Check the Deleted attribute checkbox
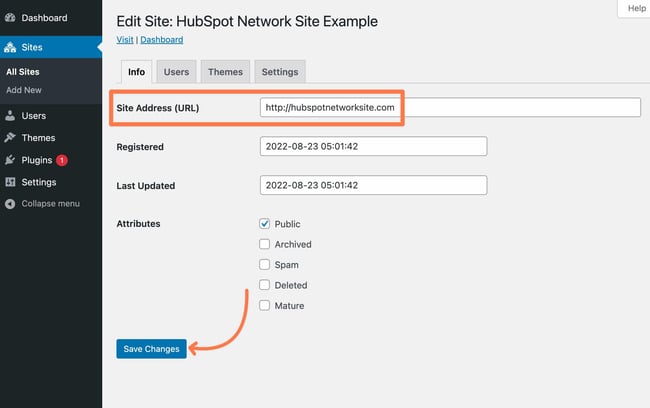The width and height of the screenshot is (650, 408). pyautogui.click(x=264, y=285)
